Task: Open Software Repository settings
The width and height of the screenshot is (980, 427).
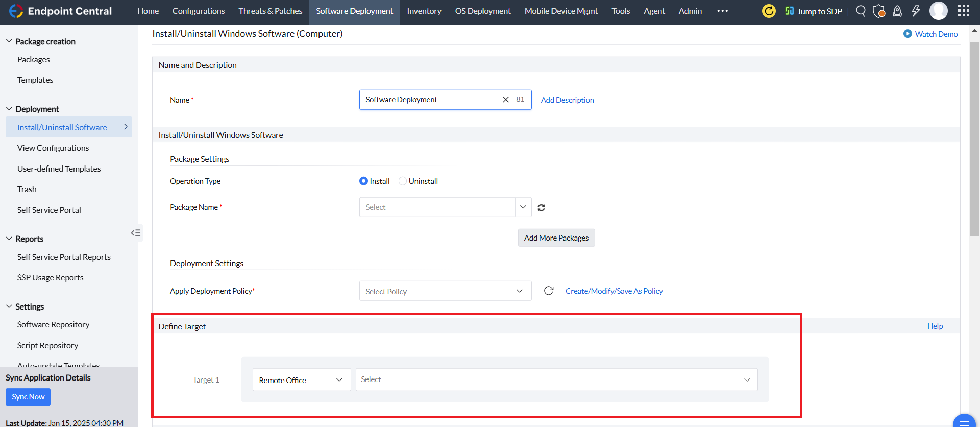Action: [54, 325]
